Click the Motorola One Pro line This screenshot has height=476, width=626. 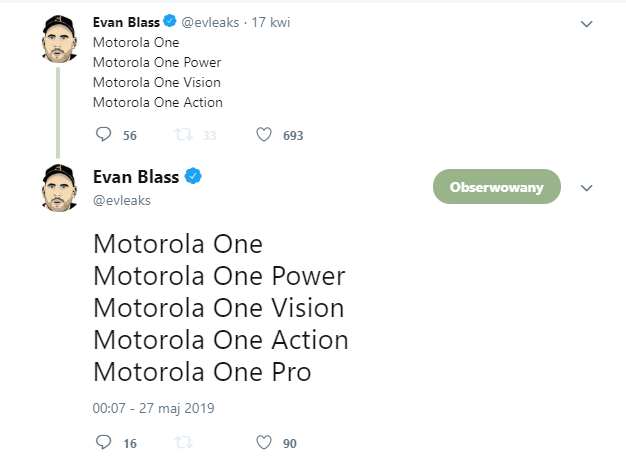point(202,372)
